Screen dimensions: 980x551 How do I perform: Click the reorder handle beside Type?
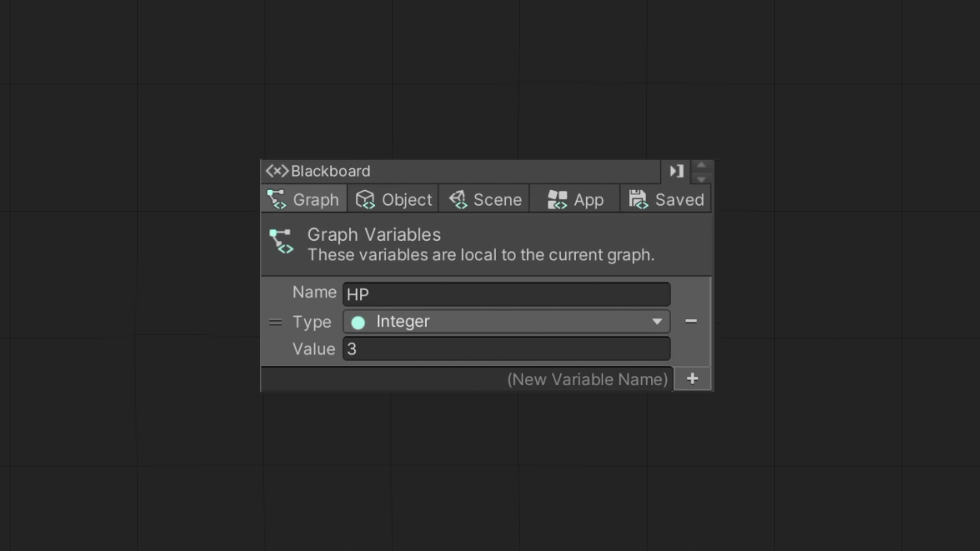click(275, 321)
